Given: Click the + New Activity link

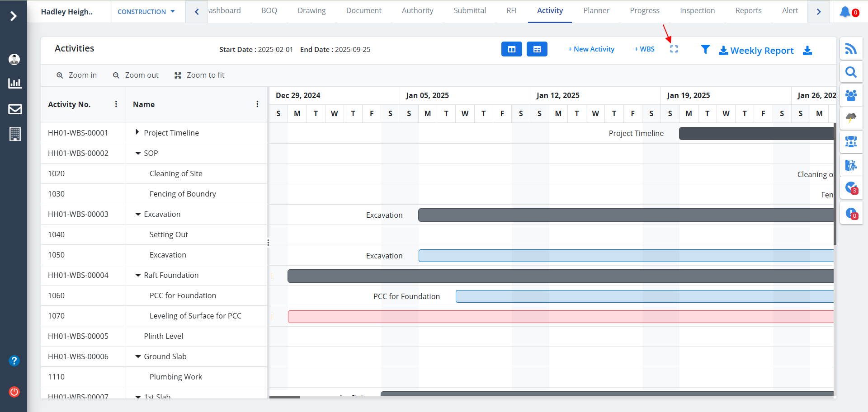Looking at the screenshot, I should (591, 49).
